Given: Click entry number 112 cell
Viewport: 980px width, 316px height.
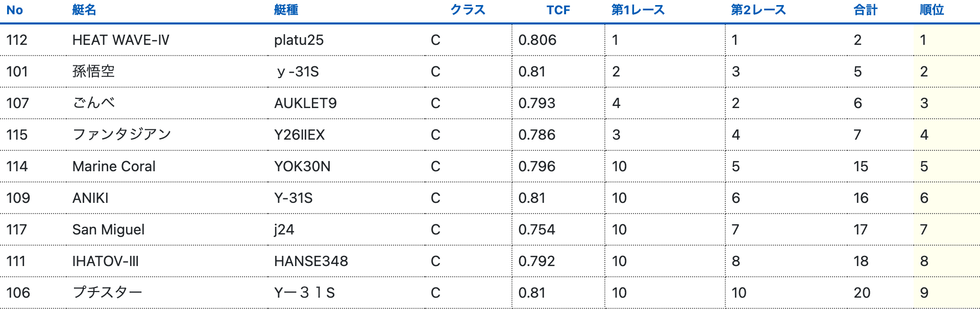Looking at the screenshot, I should click(17, 40).
